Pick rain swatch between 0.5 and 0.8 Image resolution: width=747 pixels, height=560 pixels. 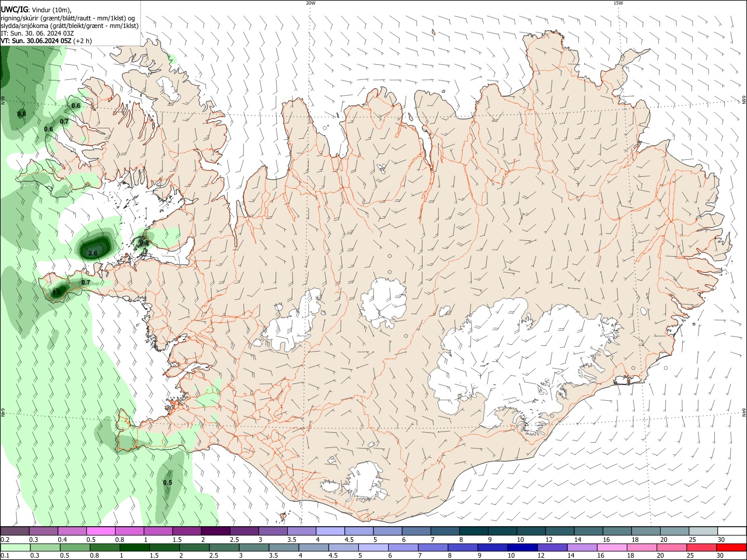75,547
